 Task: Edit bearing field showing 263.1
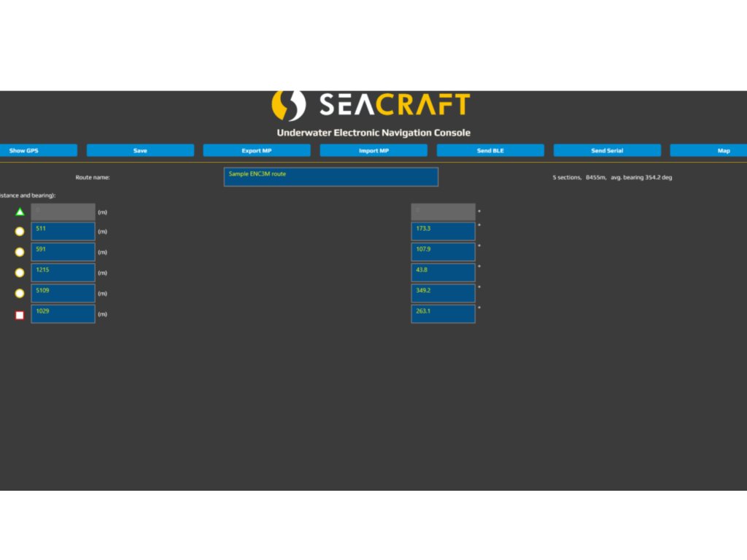coord(443,314)
